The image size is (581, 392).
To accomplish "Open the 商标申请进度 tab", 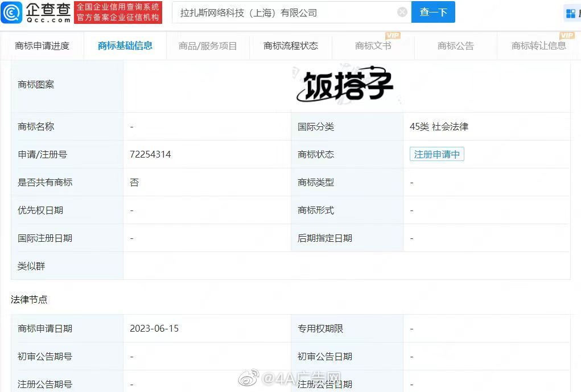I will coord(42,46).
